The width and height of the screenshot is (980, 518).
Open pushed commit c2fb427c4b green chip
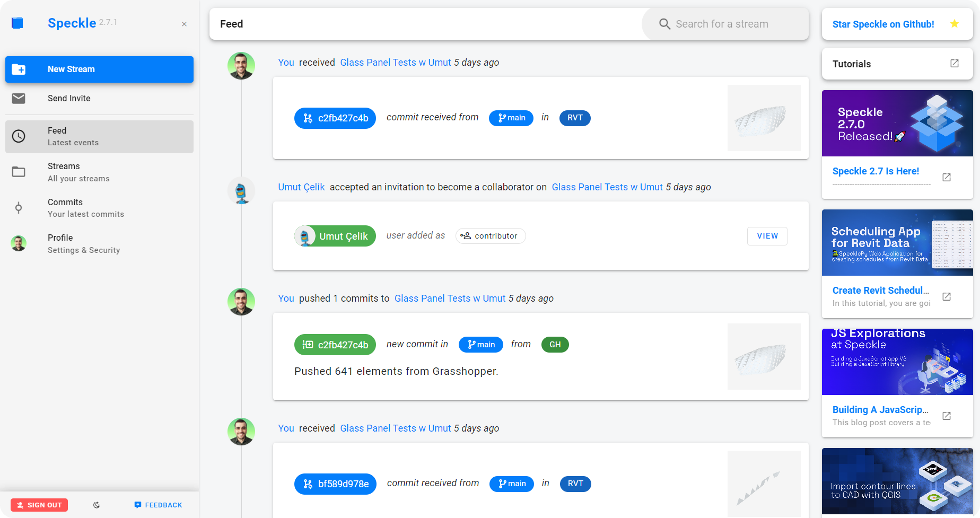[x=335, y=345]
